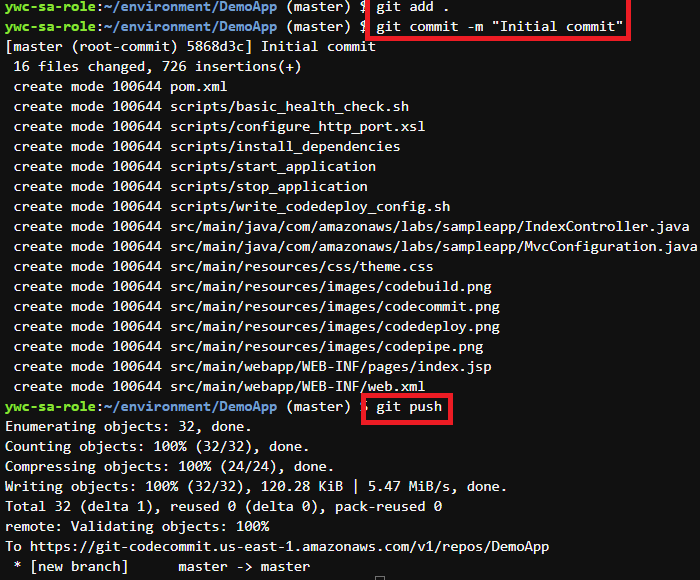Click the images/codecommit.png path
The height and width of the screenshot is (580, 700).
[x=335, y=307]
